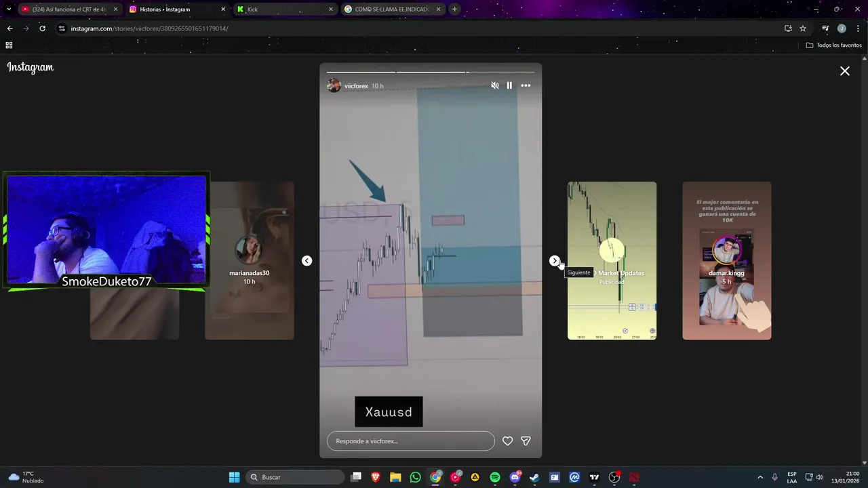Pause the viicforex story
The height and width of the screenshot is (488, 868).
[509, 85]
